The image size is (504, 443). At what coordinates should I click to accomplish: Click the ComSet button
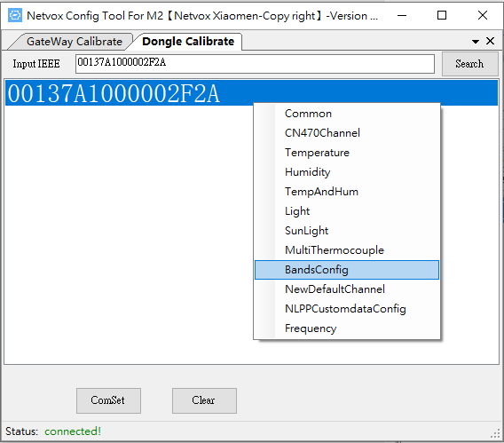coord(108,400)
